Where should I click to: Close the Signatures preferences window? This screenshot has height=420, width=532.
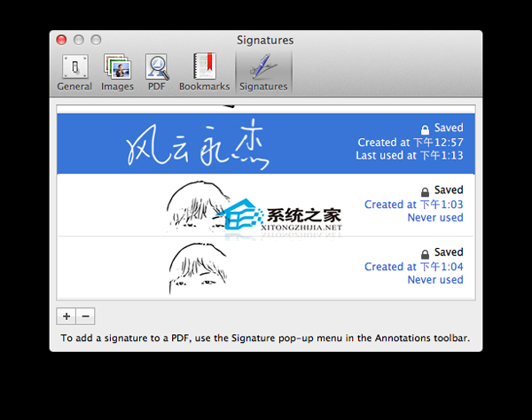(x=62, y=40)
